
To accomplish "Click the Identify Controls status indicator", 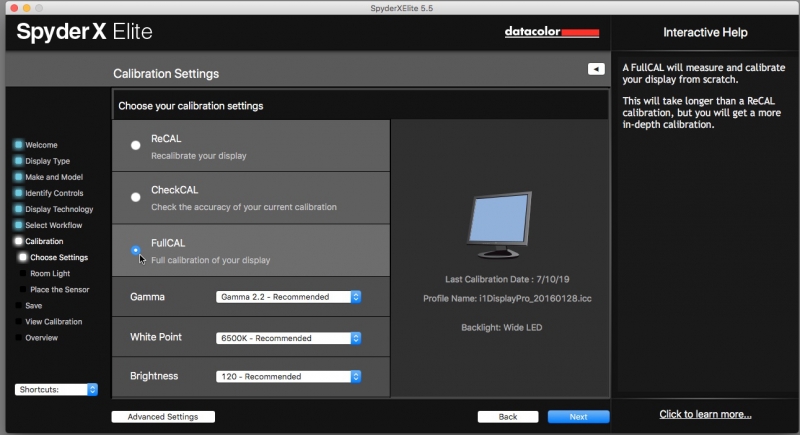I will pos(18,193).
